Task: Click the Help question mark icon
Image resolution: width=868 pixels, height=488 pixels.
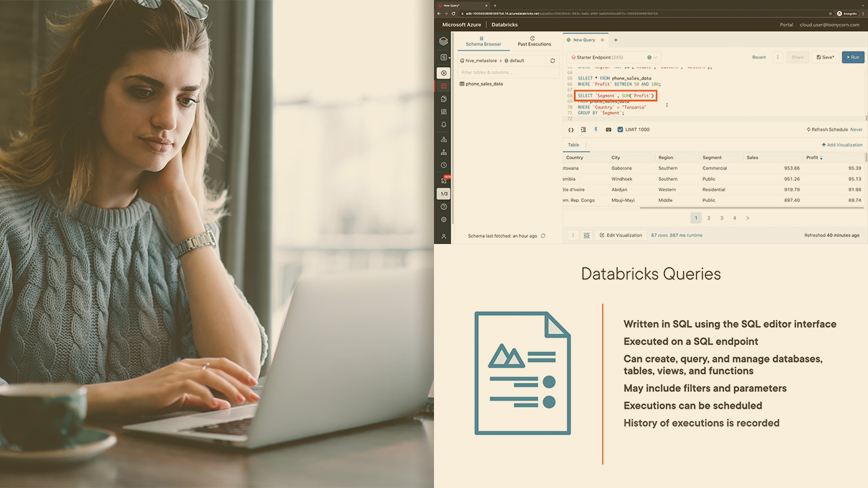Action: [443, 207]
